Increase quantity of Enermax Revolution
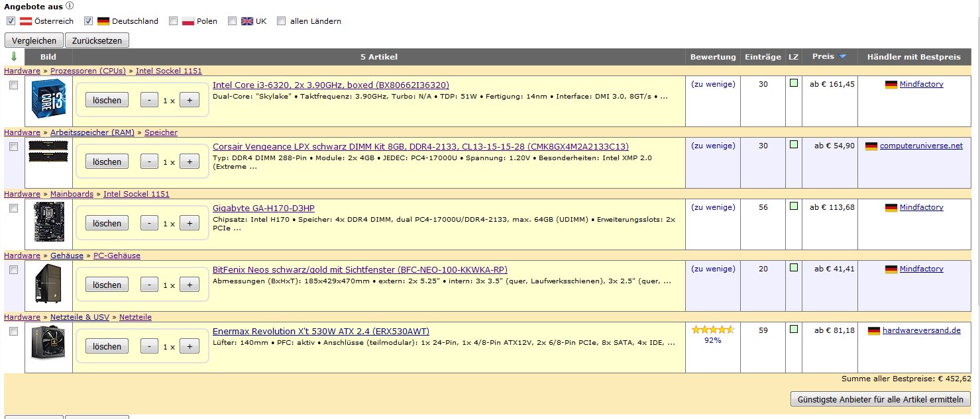 190,347
